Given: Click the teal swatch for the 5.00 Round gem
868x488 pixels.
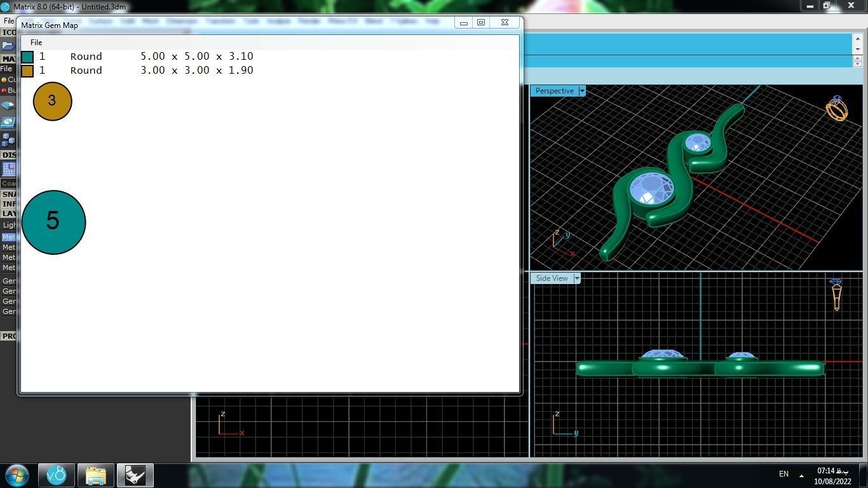Looking at the screenshot, I should (27, 57).
